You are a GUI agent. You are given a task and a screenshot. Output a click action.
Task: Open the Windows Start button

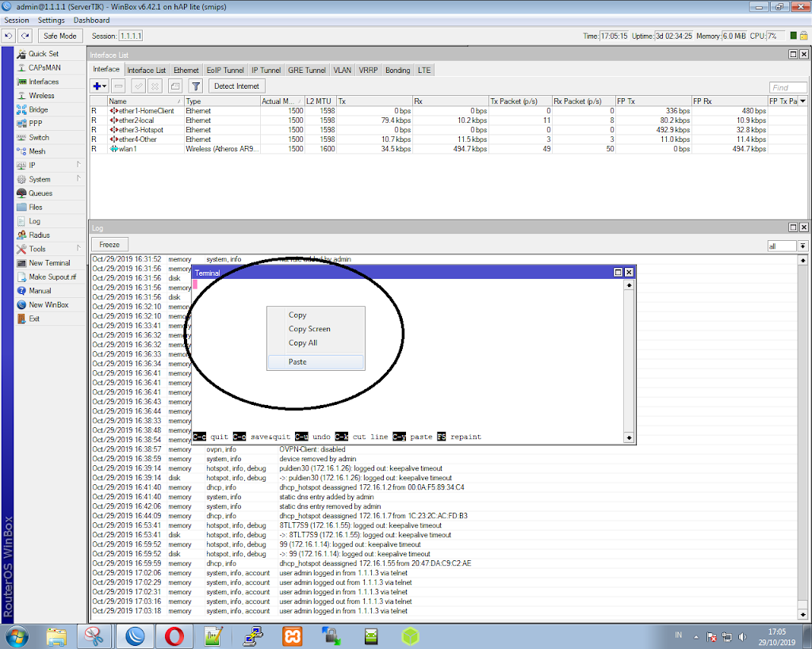(17, 636)
